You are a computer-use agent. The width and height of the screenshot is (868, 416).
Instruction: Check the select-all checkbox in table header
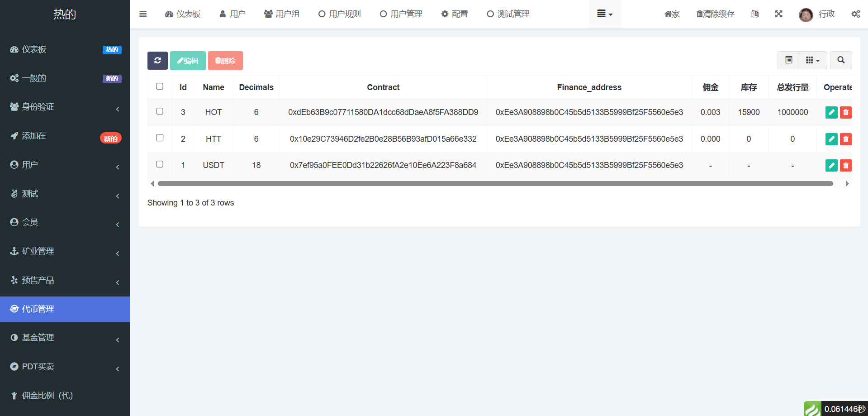point(160,86)
